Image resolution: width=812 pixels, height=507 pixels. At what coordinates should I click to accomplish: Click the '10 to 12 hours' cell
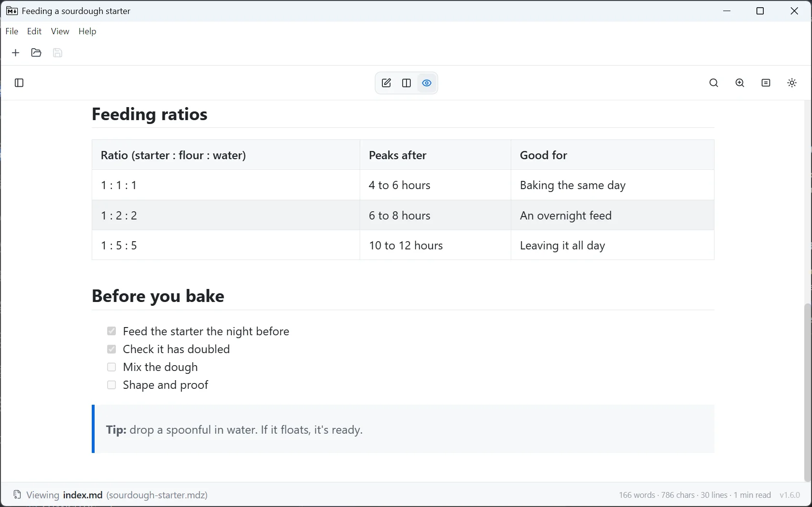point(435,245)
